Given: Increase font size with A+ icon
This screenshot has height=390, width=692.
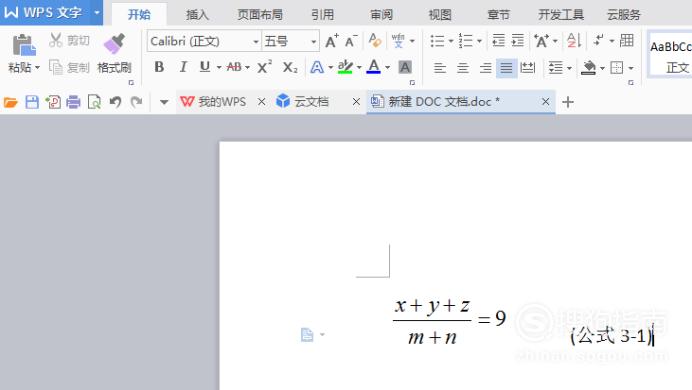Looking at the screenshot, I should coord(332,41).
